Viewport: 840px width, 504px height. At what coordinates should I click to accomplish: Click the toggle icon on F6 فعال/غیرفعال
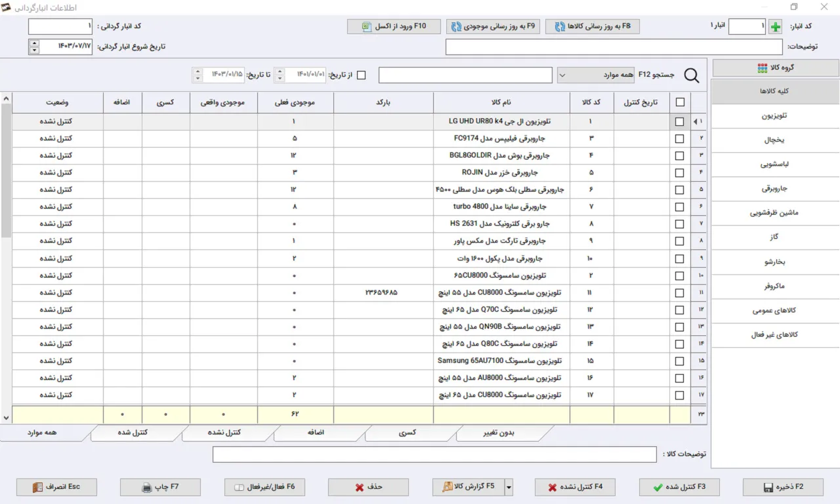[240, 488]
